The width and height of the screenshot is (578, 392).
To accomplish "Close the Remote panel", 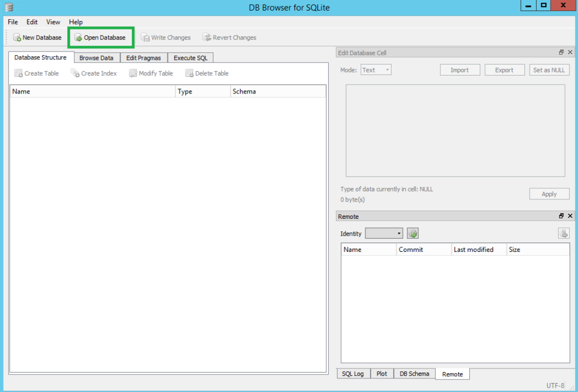I will (x=570, y=216).
